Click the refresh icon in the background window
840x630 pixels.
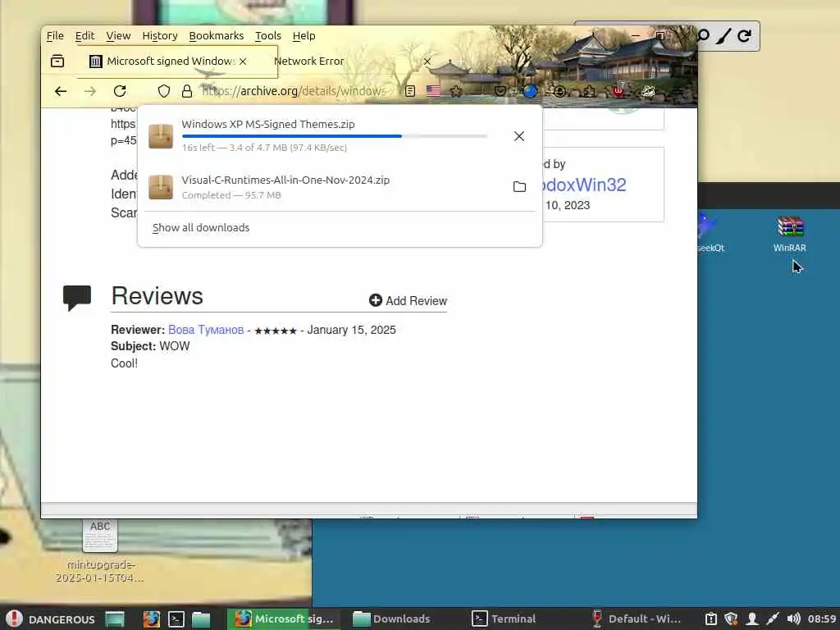pos(744,36)
